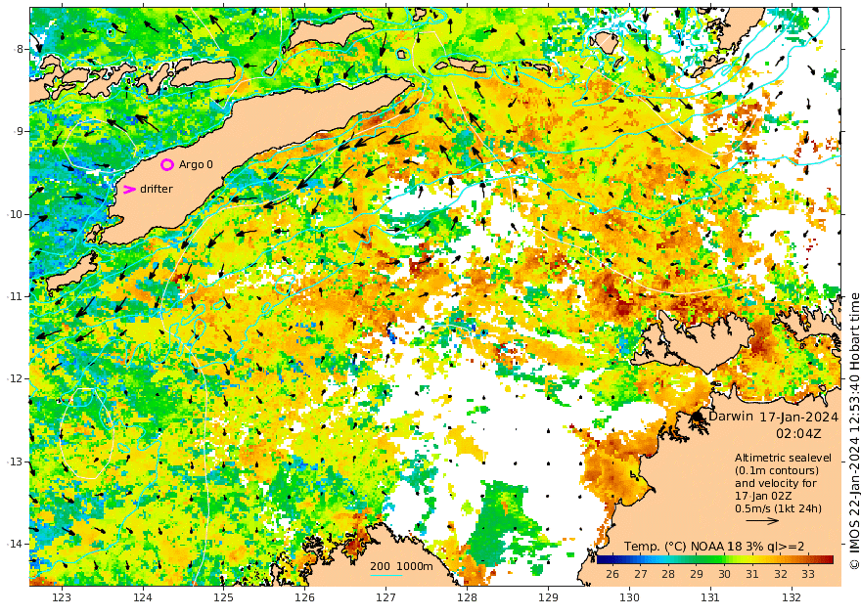Click the '200 1000m' depth contour label
The image size is (861, 616).
click(401, 566)
